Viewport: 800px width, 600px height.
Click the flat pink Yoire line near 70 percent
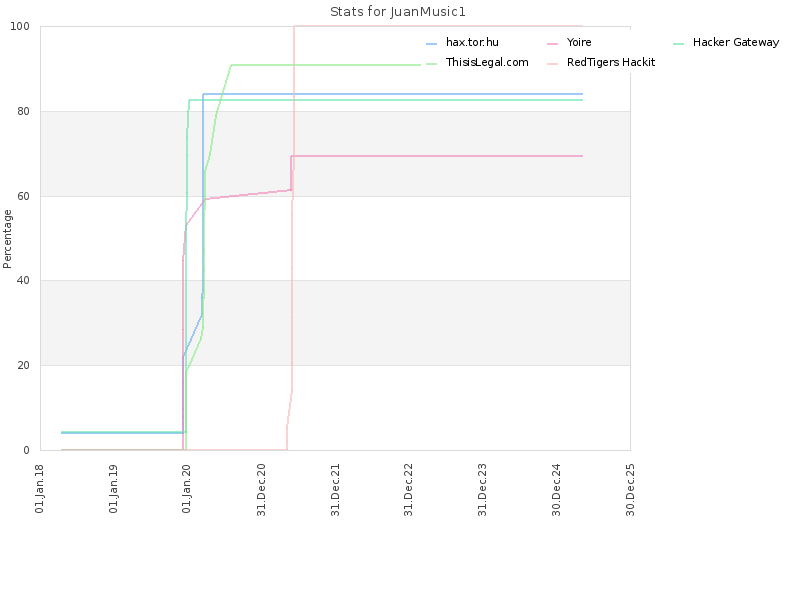[x=437, y=156]
